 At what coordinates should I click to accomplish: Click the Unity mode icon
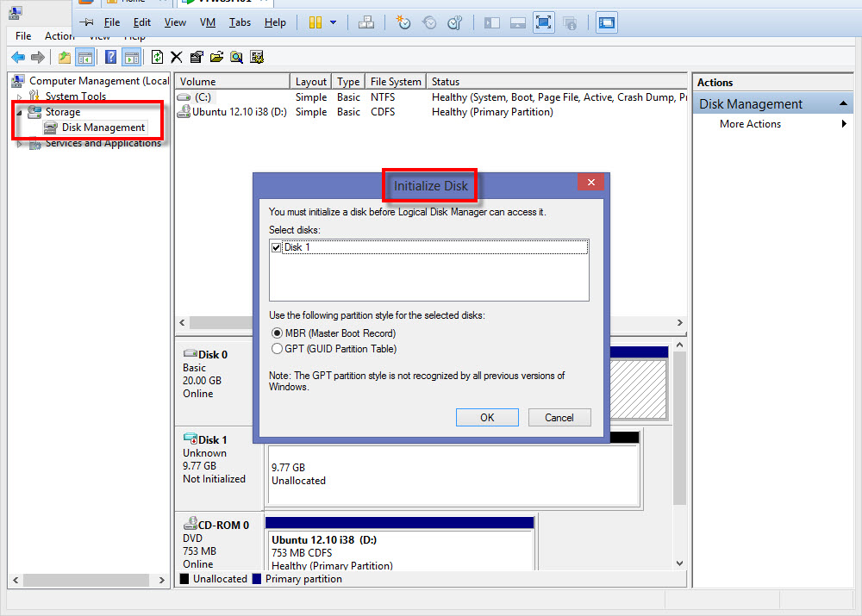point(570,23)
